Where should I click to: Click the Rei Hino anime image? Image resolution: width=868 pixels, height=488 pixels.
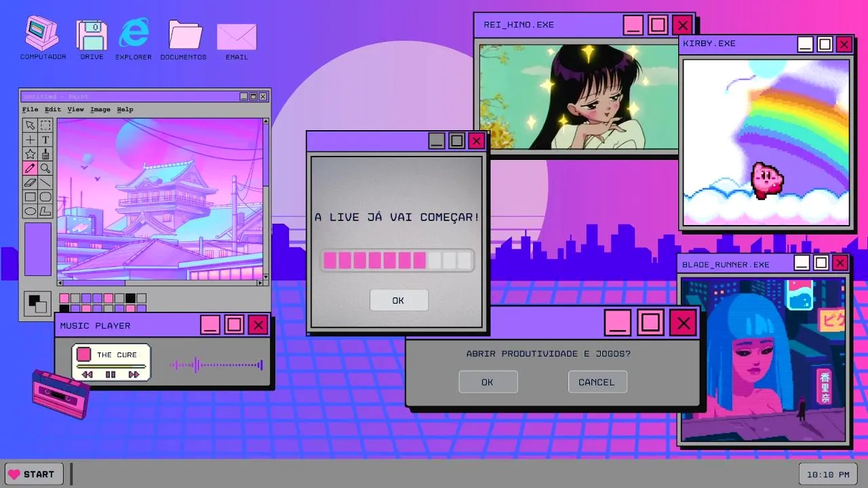(580, 97)
